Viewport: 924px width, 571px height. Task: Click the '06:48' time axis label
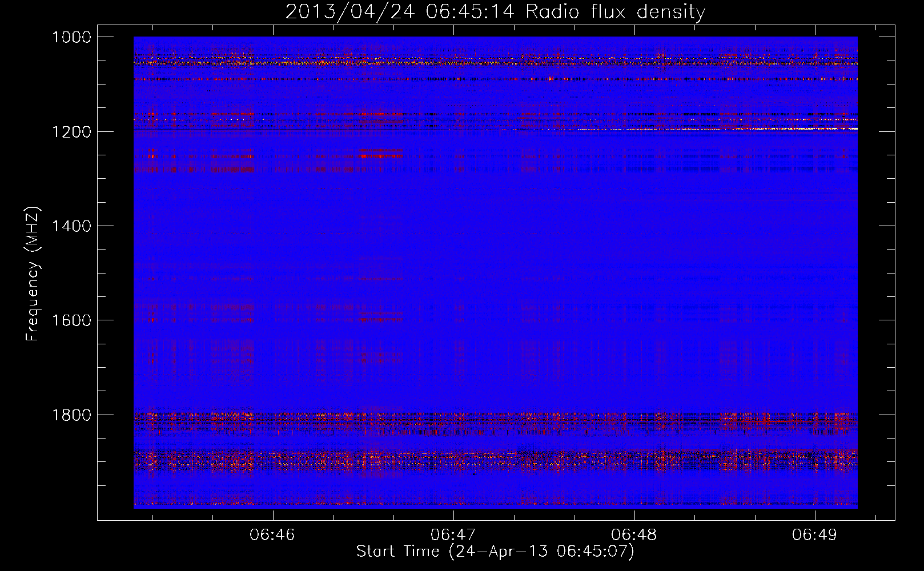634,534
